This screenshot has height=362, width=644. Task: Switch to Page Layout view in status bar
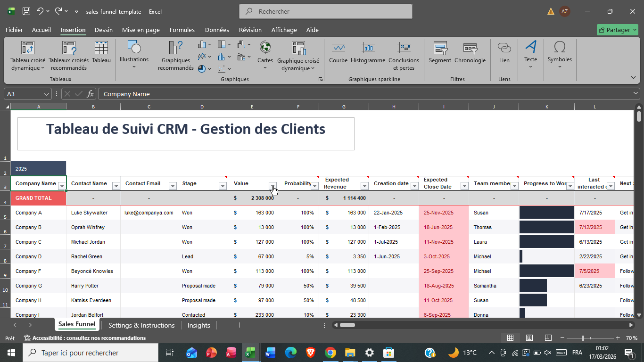[529, 338]
